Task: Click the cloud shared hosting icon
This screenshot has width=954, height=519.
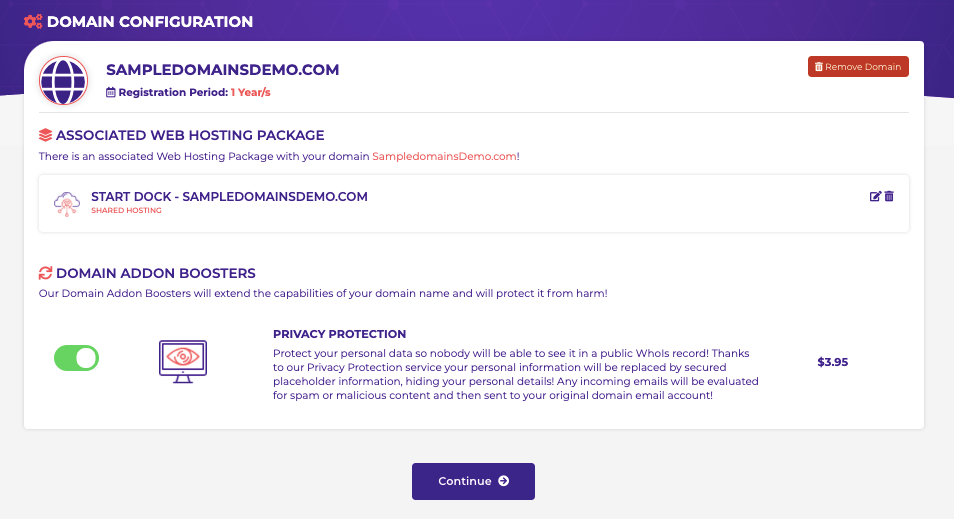Action: click(67, 204)
